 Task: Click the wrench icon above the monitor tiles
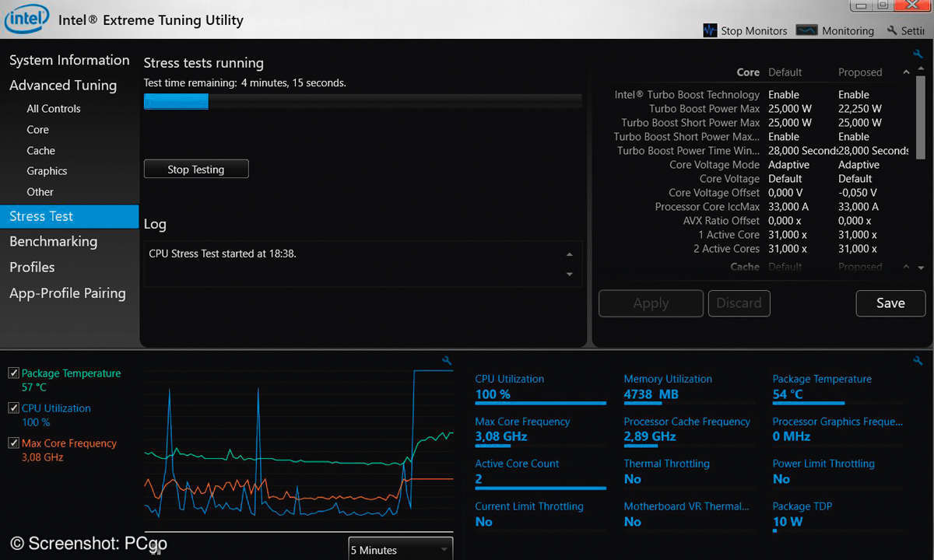918,361
